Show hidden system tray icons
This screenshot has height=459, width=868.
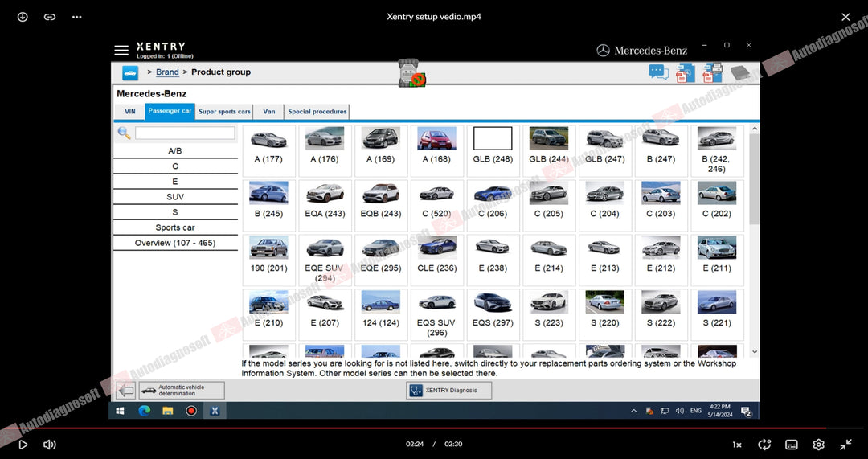pos(634,411)
